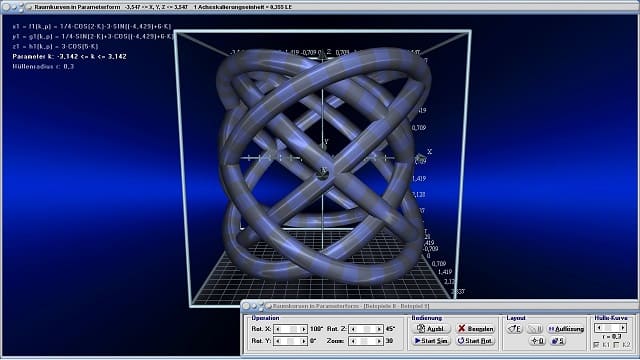Increase Rot. X with right arrow
Viewport: 640px width, 360px height.
pos(303,329)
